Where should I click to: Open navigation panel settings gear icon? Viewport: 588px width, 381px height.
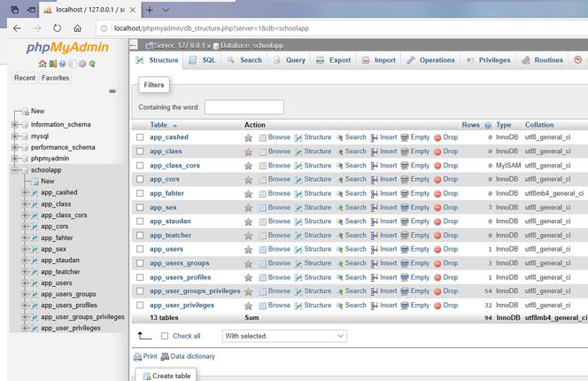coord(82,64)
